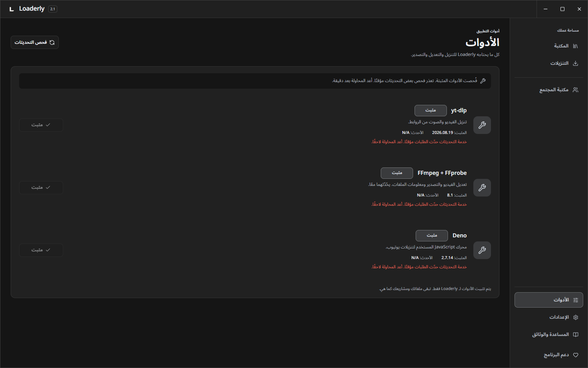Open الإعدادات (Settings) page
Viewport: 588px width, 368px height.
549,317
